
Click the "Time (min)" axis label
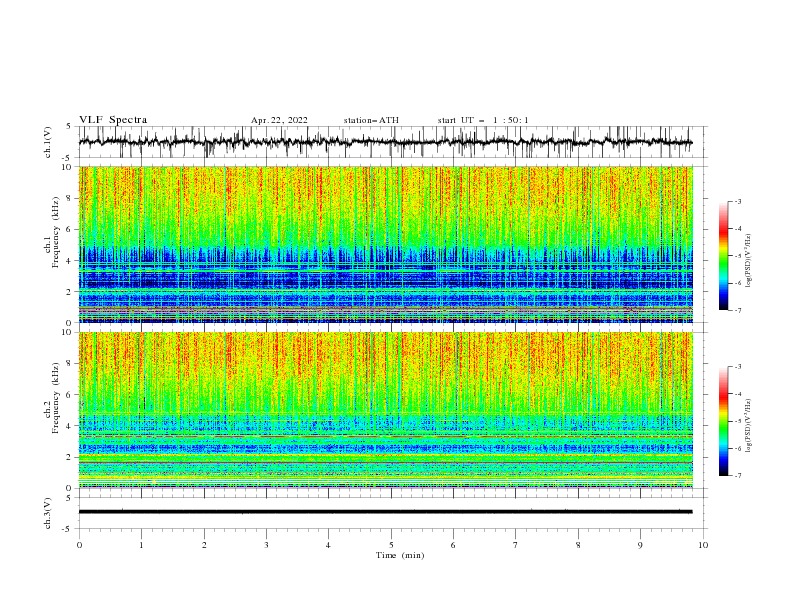pos(400,555)
